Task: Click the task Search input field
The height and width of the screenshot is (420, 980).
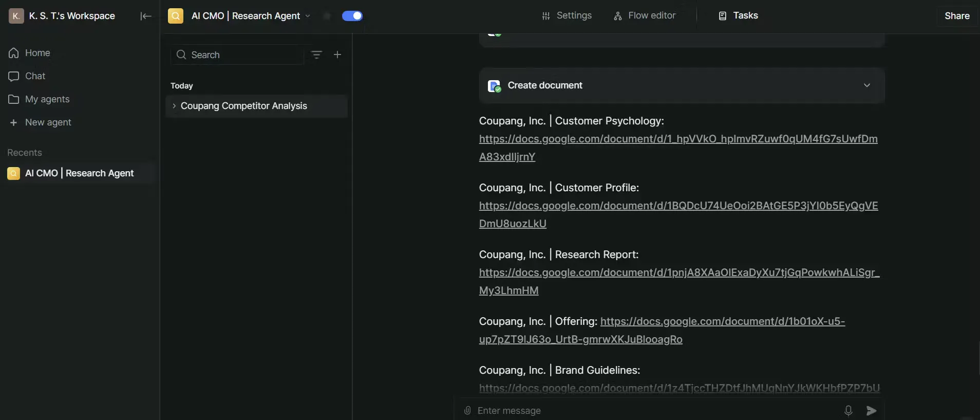Action: coord(237,54)
